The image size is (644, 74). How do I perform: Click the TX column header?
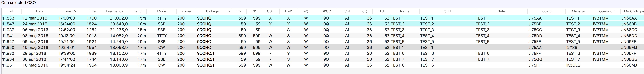(239, 11)
